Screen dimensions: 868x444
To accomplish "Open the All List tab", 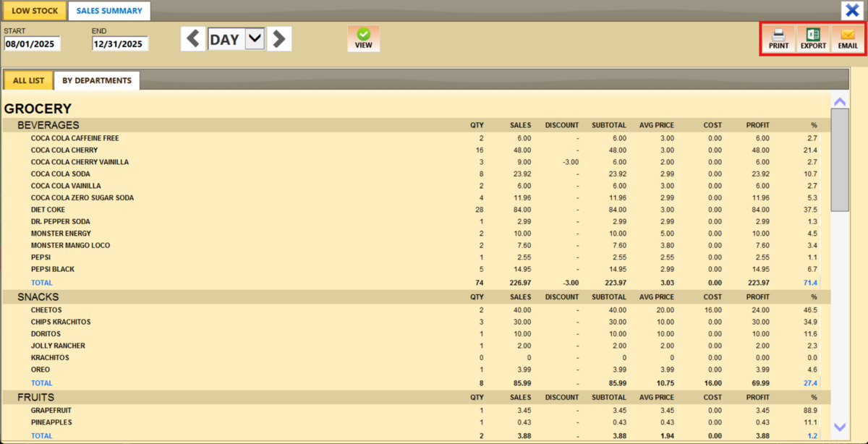I will pos(28,80).
